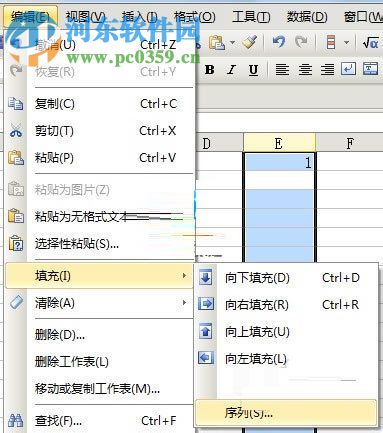Screen dimensions: 383x433
Task: Click the fill right arrow icon
Action: tap(206, 304)
